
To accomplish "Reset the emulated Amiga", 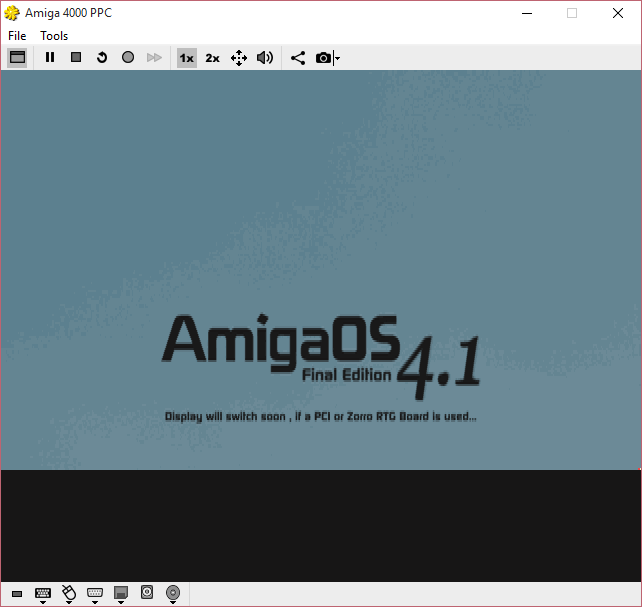I will [102, 57].
